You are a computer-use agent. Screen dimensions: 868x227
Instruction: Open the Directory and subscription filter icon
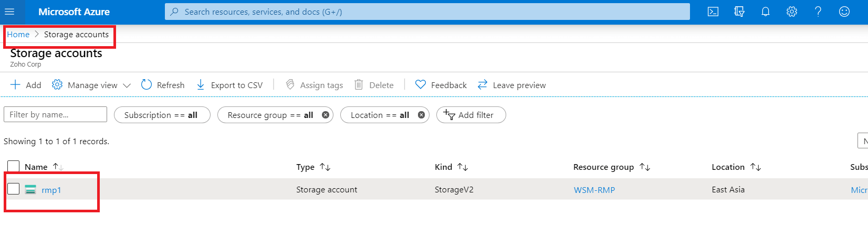(739, 12)
